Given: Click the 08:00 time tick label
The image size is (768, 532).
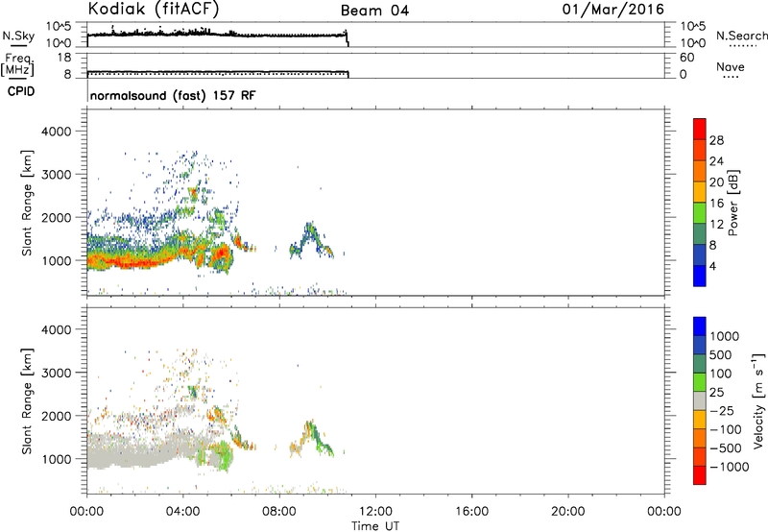Looking at the screenshot, I should (279, 512).
